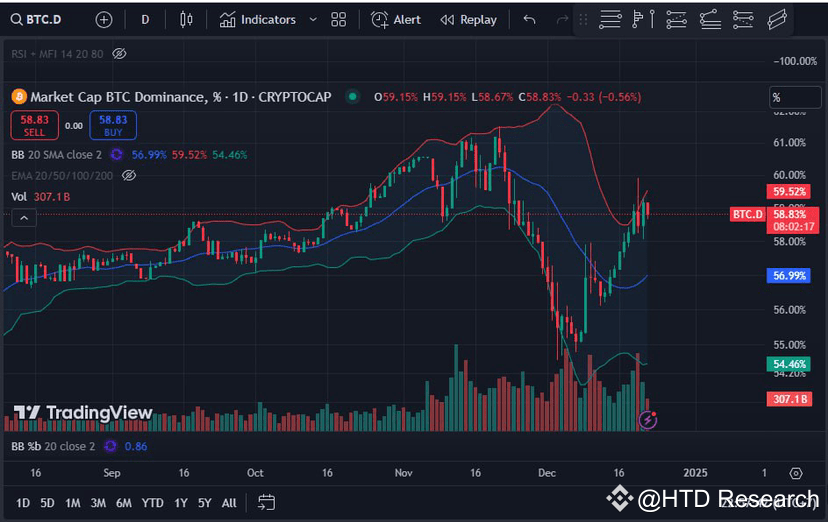Screen dimensions: 828x522
Task: Start bar Replay mode
Action: click(x=468, y=20)
